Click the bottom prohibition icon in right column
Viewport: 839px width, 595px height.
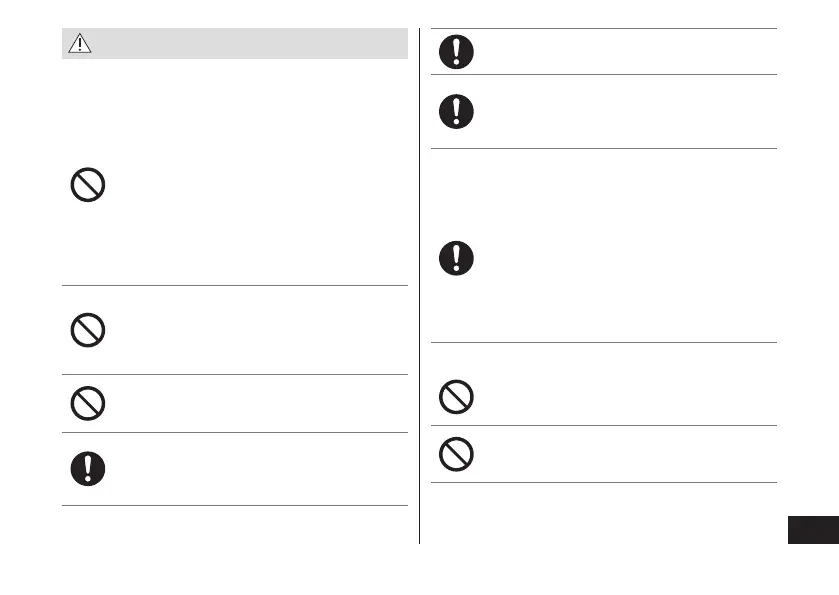click(457, 454)
